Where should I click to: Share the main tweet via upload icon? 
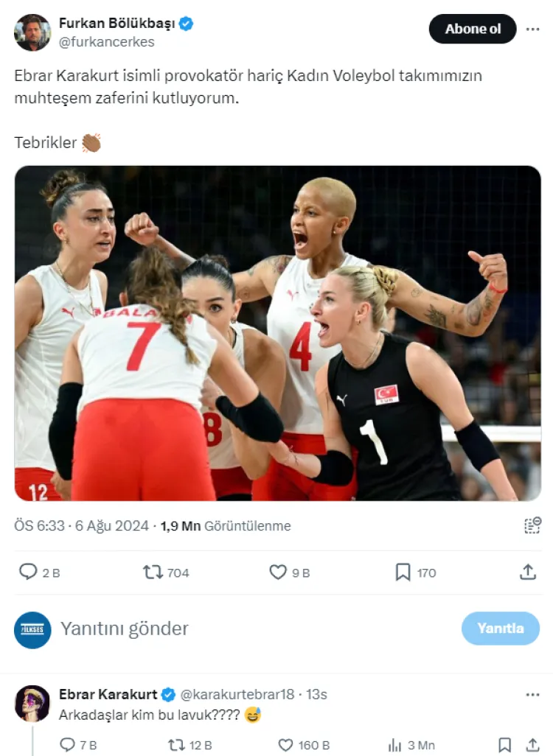coord(528,572)
